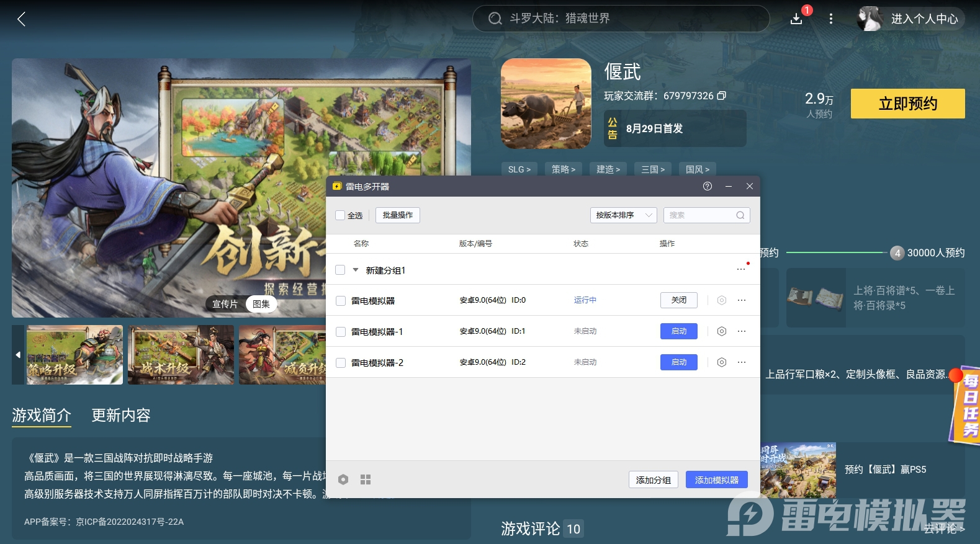This screenshot has width=980, height=544.
Task: Open more options for 雷电模拟器-1
Action: pyautogui.click(x=742, y=331)
